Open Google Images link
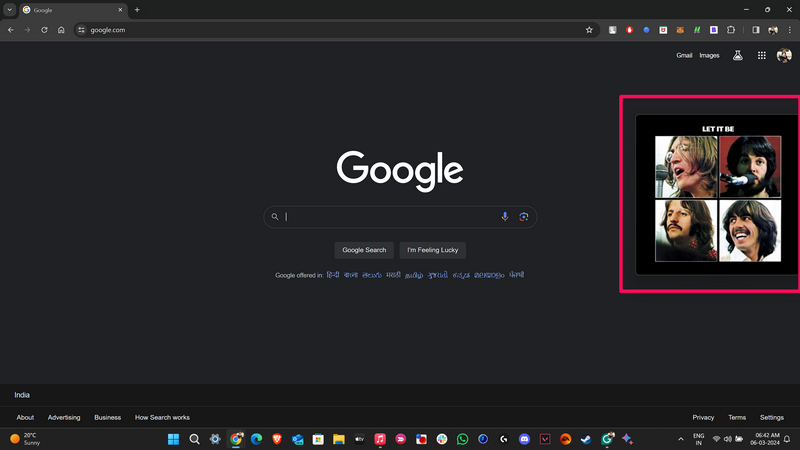This screenshot has height=450, width=800. coord(709,56)
